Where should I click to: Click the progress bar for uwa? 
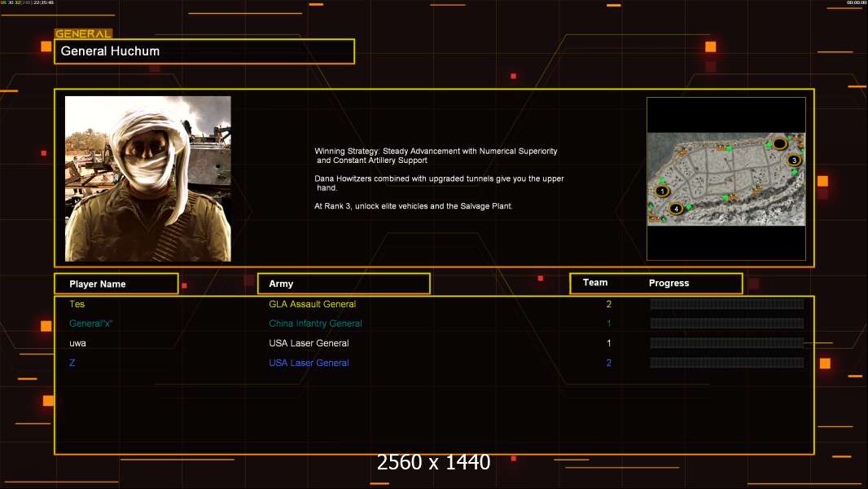click(727, 343)
